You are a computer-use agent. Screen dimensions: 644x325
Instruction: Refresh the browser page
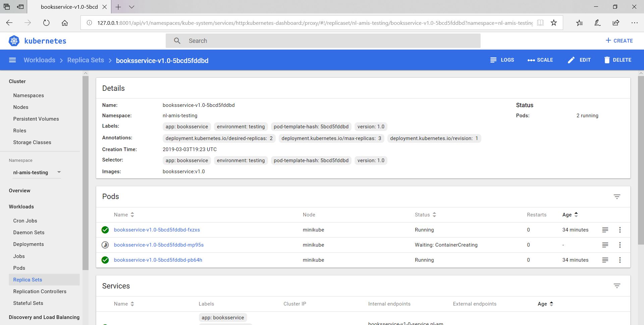click(46, 23)
